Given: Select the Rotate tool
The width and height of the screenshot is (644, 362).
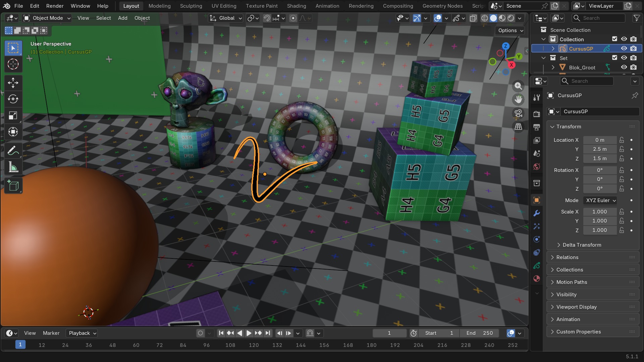Looking at the screenshot, I should coord(13,99).
